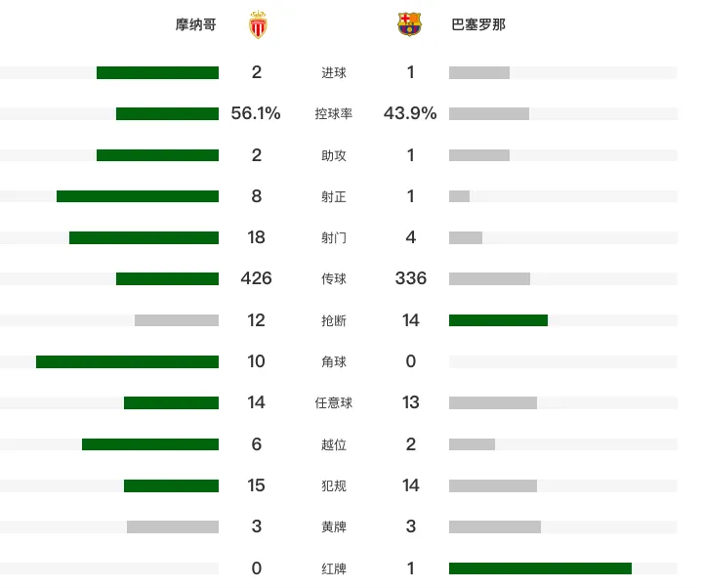Select the 控球率 stat label
This screenshot has height=588, width=702.
click(x=334, y=113)
